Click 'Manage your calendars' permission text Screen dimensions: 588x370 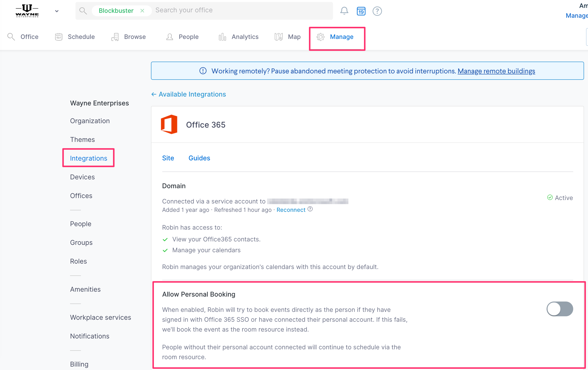point(206,250)
